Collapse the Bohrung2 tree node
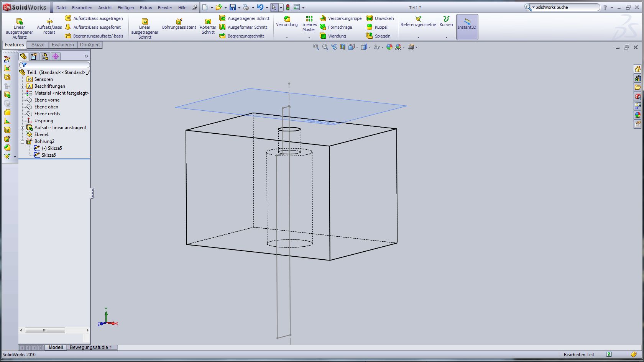Image resolution: width=644 pixels, height=362 pixels. click(x=22, y=142)
